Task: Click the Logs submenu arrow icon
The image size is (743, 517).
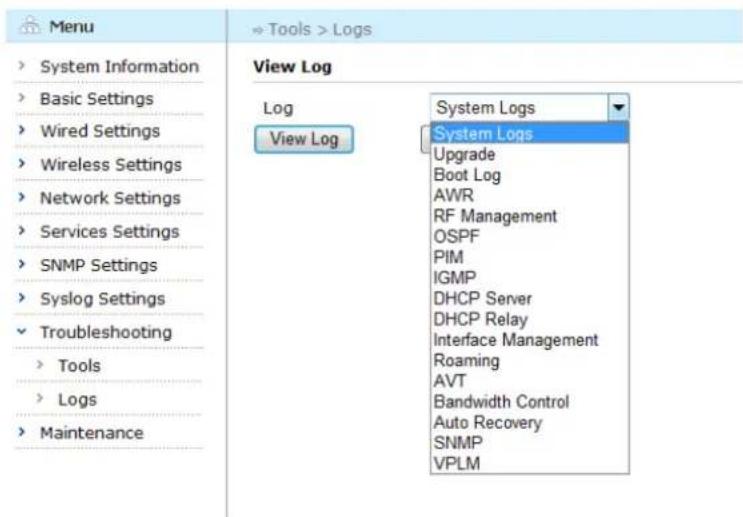Action: [x=40, y=398]
